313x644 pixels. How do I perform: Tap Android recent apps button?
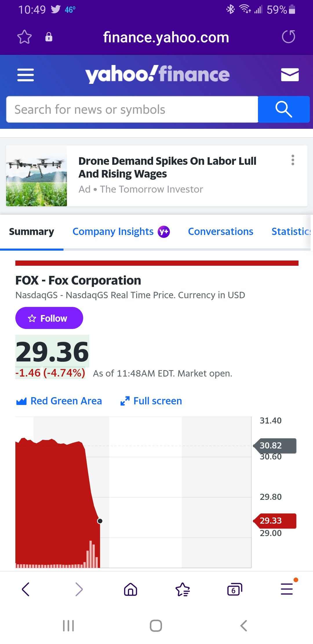pos(68,626)
